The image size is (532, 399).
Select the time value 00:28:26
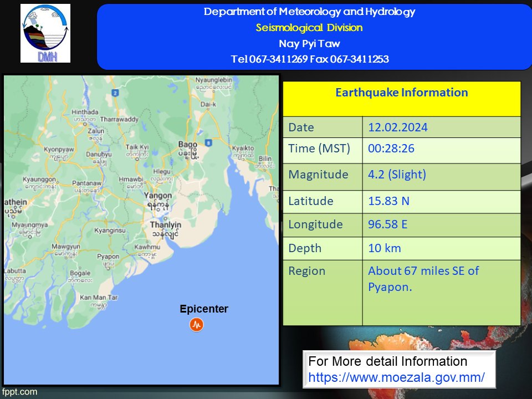[391, 149]
